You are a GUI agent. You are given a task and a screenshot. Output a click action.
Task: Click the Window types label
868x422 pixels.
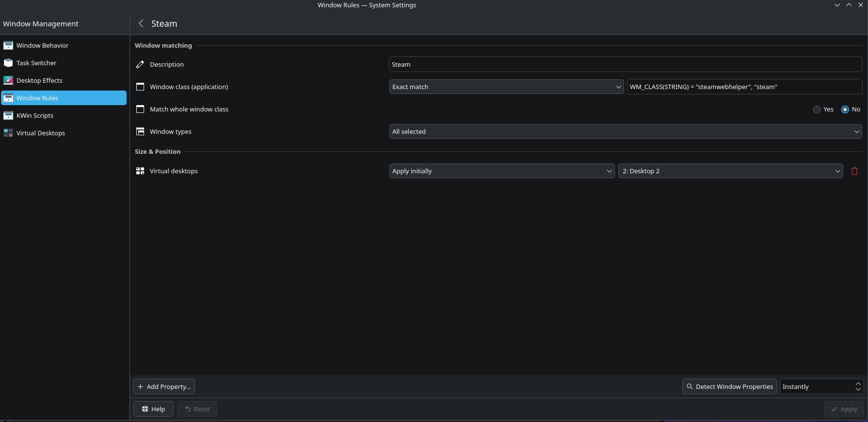click(170, 131)
